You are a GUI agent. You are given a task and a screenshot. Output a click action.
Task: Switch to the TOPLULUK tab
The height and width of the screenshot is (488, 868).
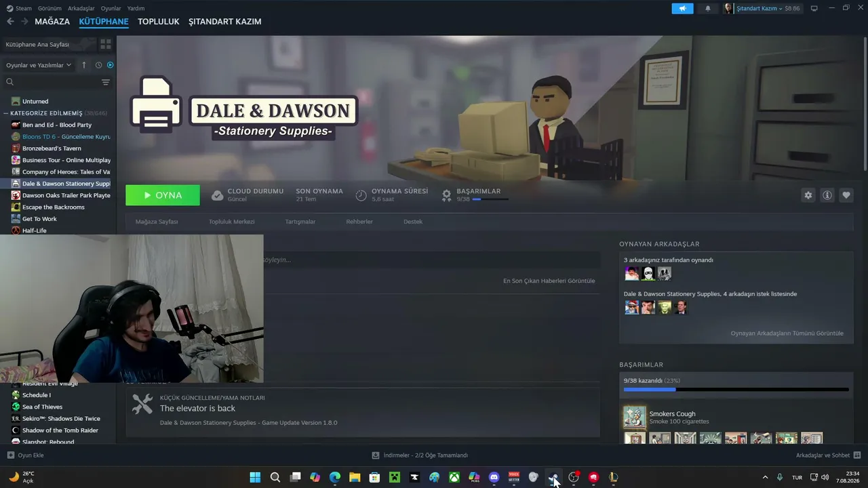(159, 22)
